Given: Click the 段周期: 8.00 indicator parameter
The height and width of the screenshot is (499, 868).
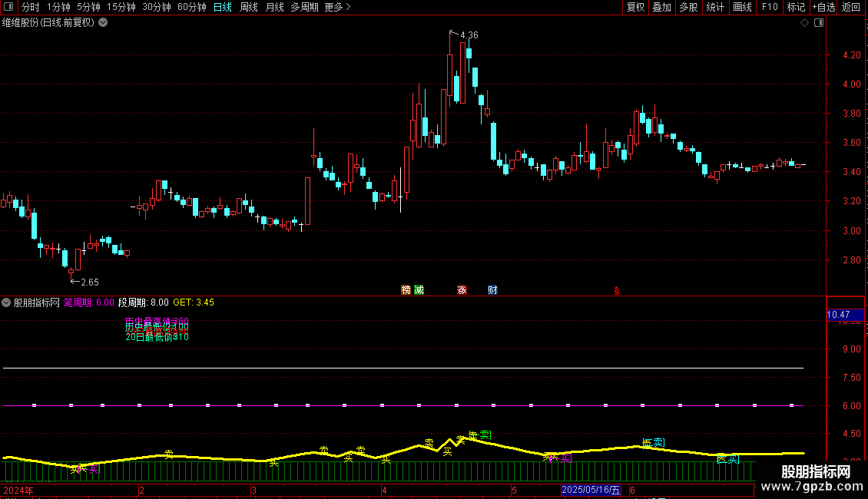Looking at the screenshot, I should click(x=144, y=302).
